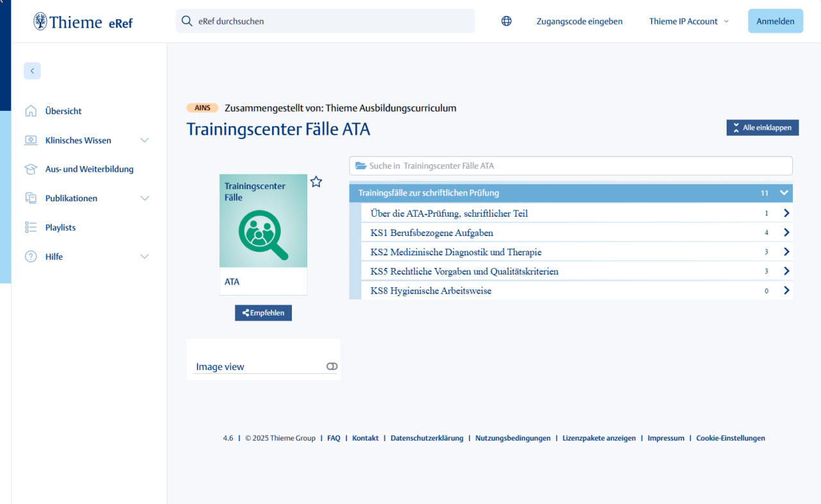Collapse the left sidebar with the arrow

coord(32,71)
